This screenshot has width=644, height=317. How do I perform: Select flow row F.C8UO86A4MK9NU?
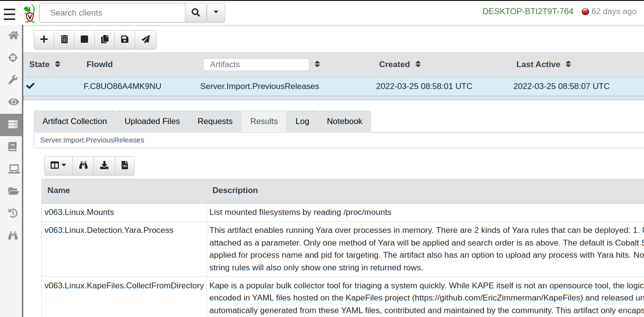point(122,86)
